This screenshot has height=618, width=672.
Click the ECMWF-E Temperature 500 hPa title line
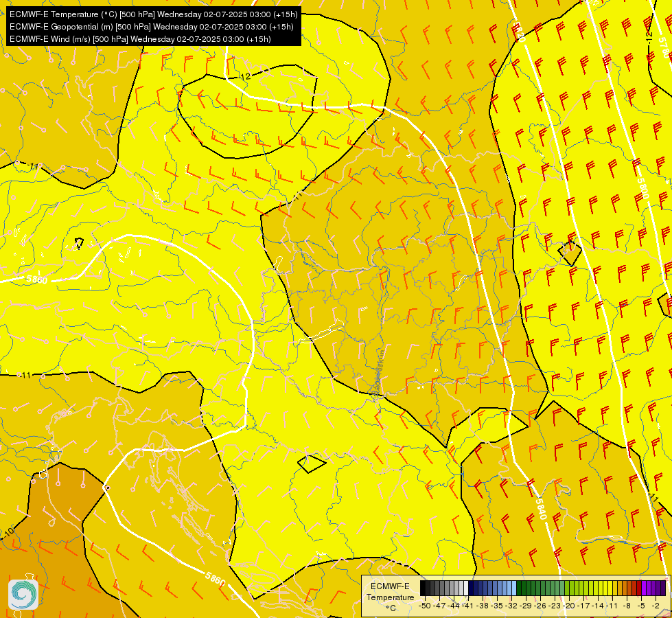154,14
